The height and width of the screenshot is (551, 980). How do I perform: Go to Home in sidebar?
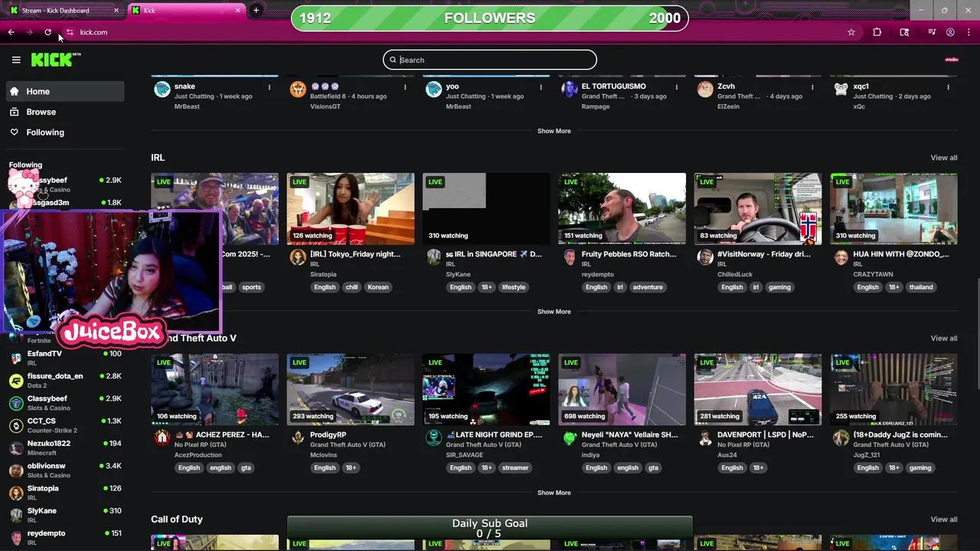65,91
